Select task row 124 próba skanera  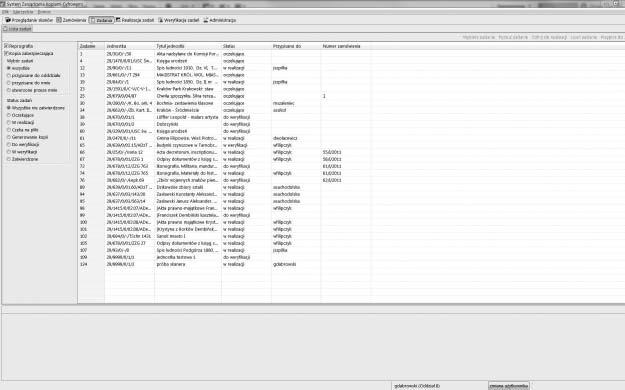pyautogui.click(x=351, y=264)
